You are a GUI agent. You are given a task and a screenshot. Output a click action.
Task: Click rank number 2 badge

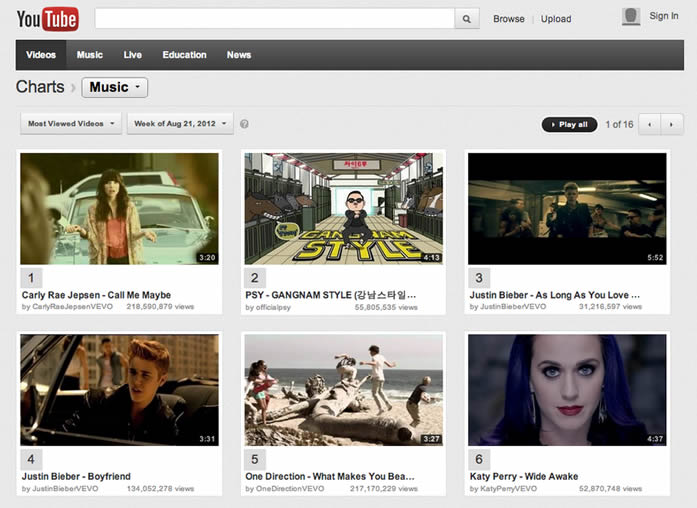[255, 278]
